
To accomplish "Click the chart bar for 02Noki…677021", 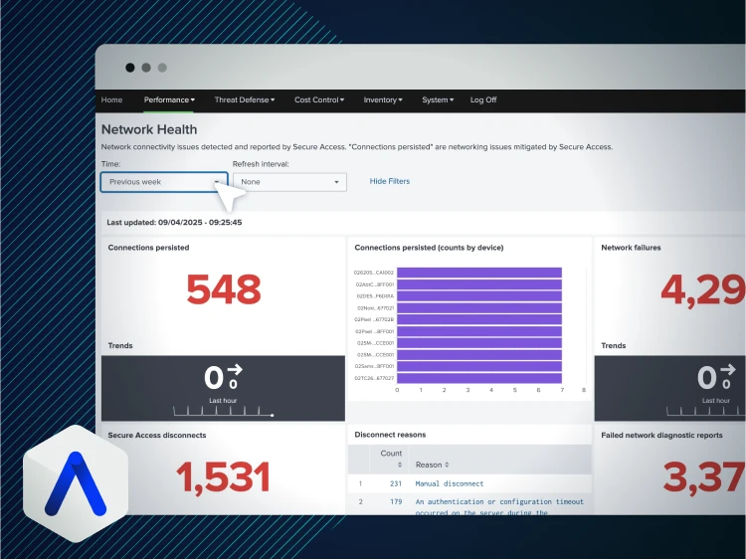I will (479, 307).
